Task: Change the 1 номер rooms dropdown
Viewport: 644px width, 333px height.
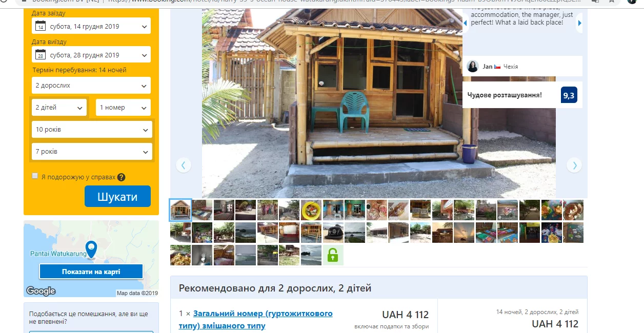Action: tap(123, 108)
